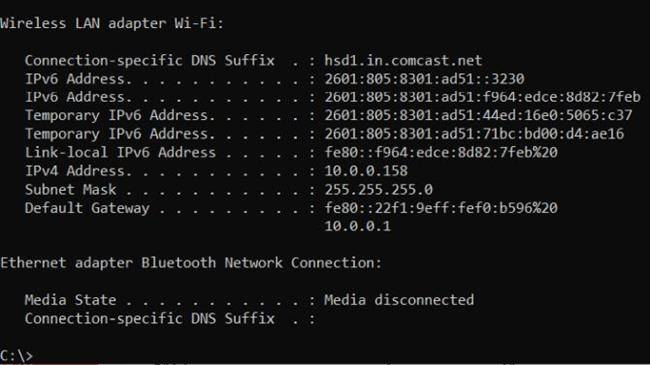Click the Media State label
The width and height of the screenshot is (650, 365).
[70, 300]
